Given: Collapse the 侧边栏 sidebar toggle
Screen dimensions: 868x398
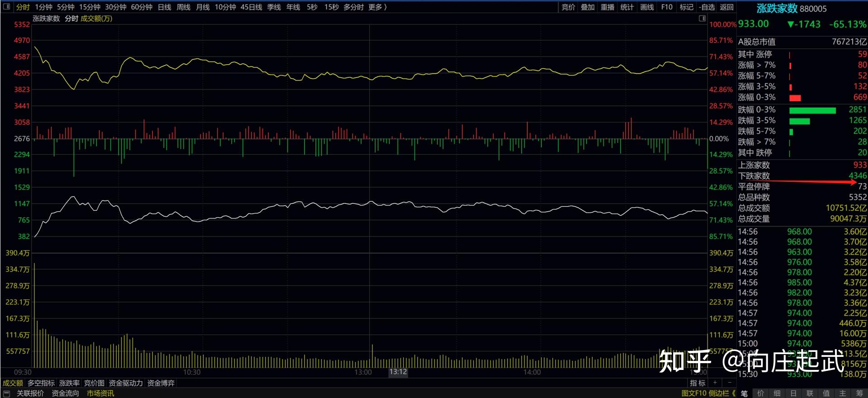Looking at the screenshot, I should point(722,393).
